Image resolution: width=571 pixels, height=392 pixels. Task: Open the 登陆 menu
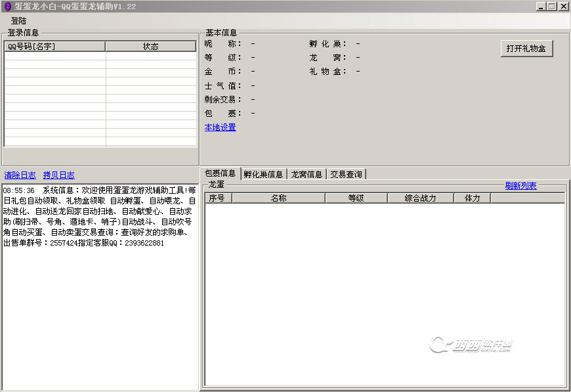(18, 21)
